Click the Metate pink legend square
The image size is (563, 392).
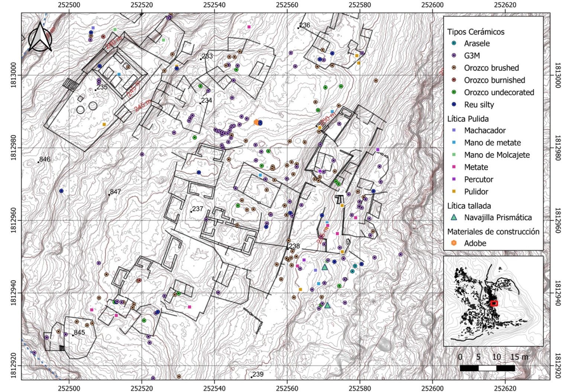pos(454,167)
